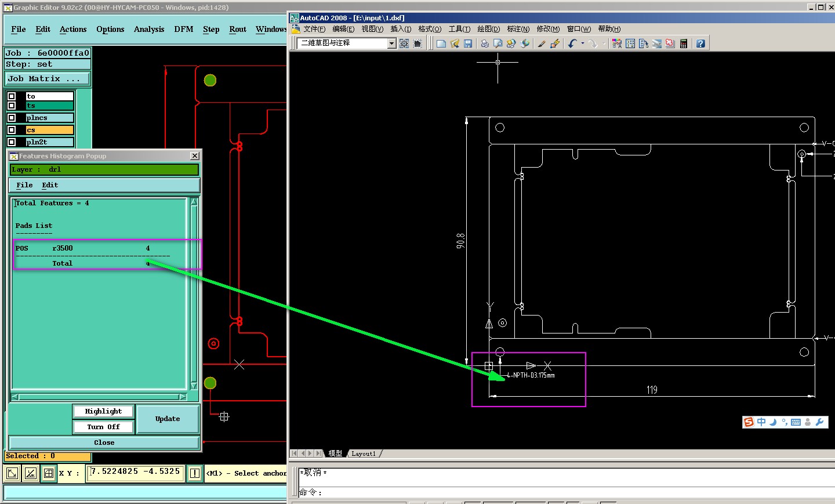The width and height of the screenshot is (835, 504).
Task: Click the Highlight button
Action: coord(103,411)
